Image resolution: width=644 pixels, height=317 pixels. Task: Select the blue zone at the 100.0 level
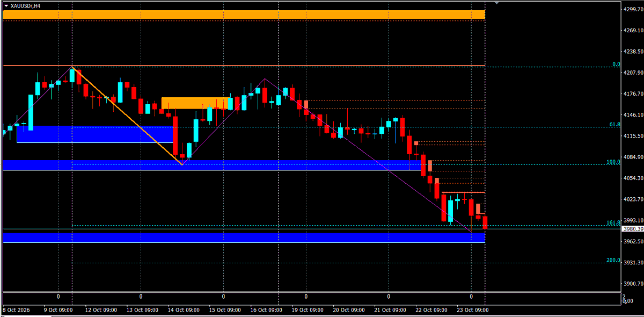(211, 165)
